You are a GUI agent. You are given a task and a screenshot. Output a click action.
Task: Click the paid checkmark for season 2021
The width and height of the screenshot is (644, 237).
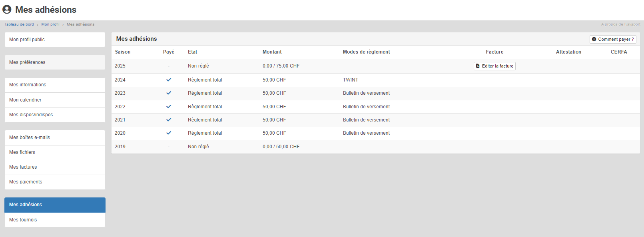pyautogui.click(x=169, y=120)
